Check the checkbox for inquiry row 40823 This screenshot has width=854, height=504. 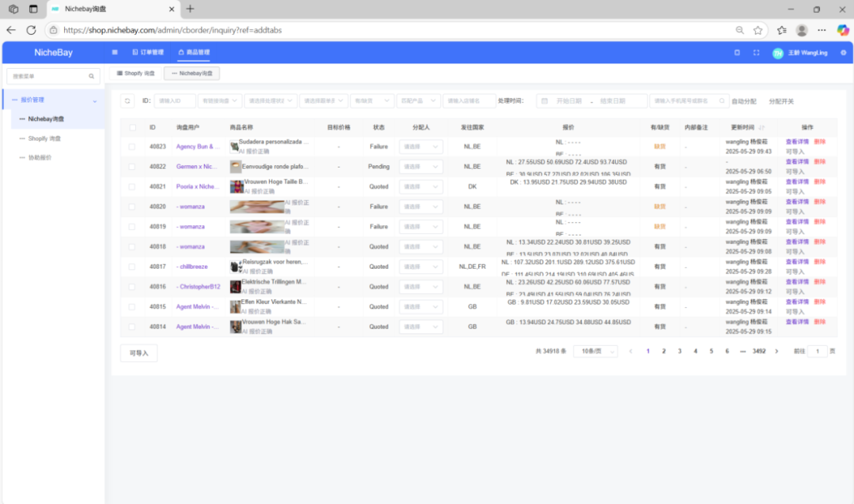132,146
